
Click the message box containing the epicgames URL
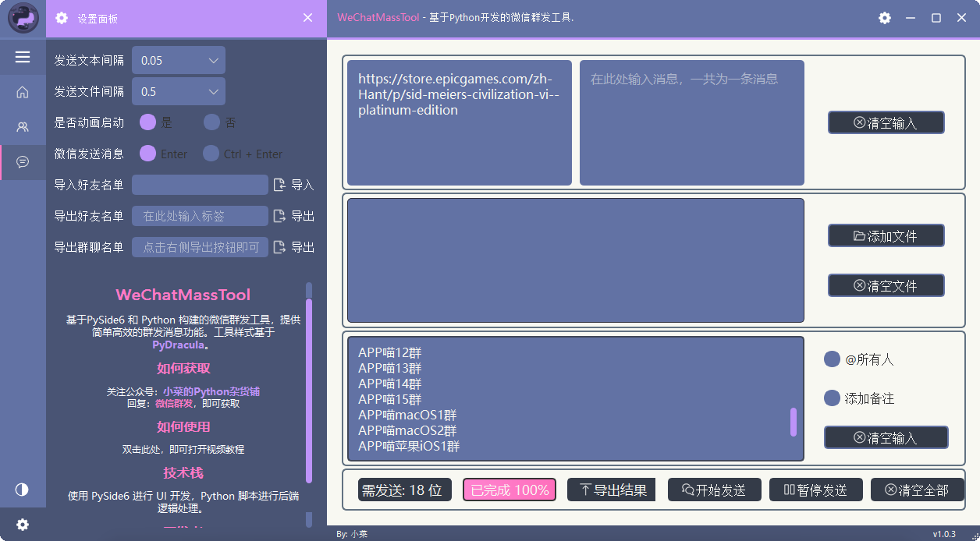click(460, 123)
